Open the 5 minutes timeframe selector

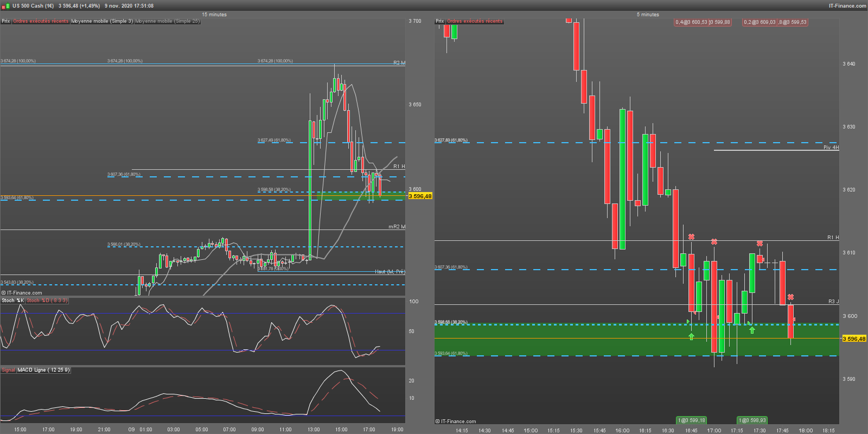[648, 15]
